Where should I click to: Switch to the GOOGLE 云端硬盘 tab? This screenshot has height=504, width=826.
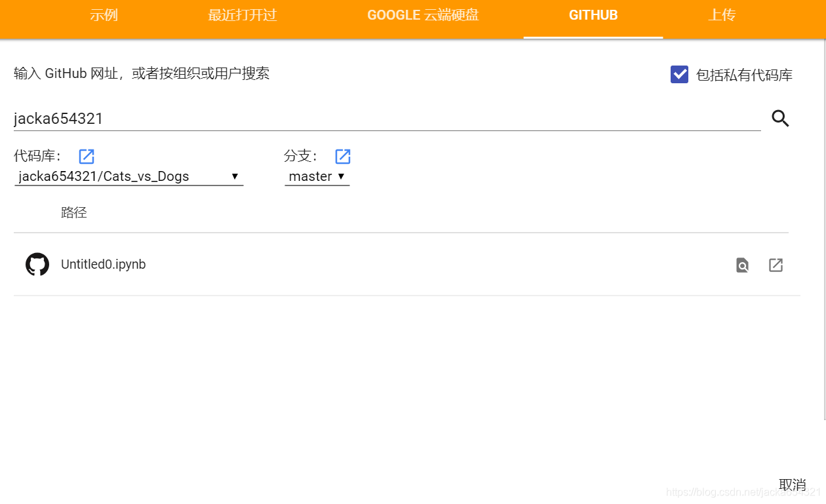pyautogui.click(x=423, y=15)
